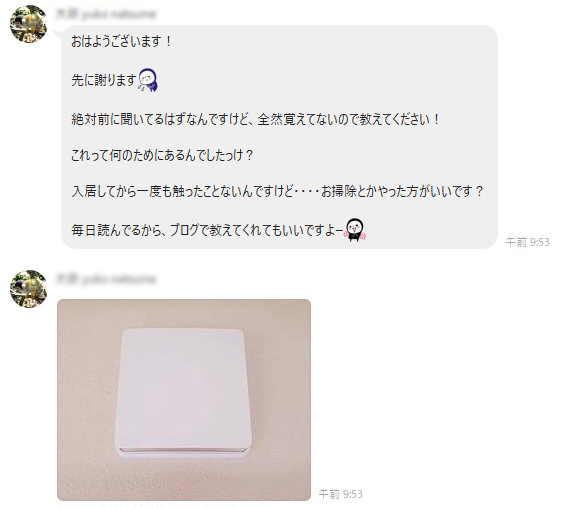Click the line starting with 絶対前に聞いてる

point(256,120)
